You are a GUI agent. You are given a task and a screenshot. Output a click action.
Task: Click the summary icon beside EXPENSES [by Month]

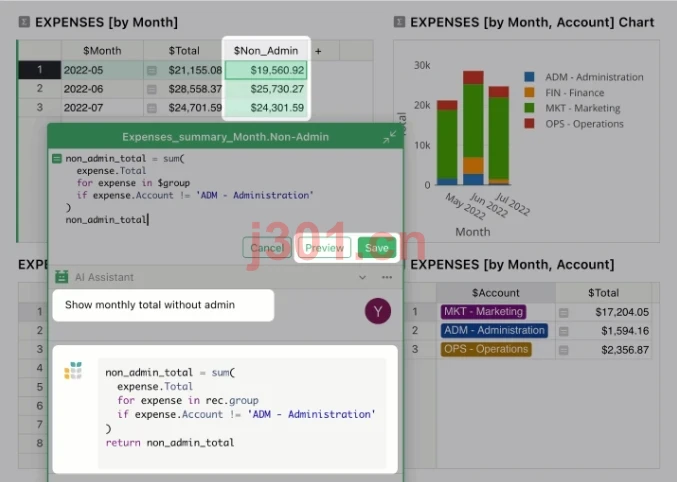(x=24, y=22)
